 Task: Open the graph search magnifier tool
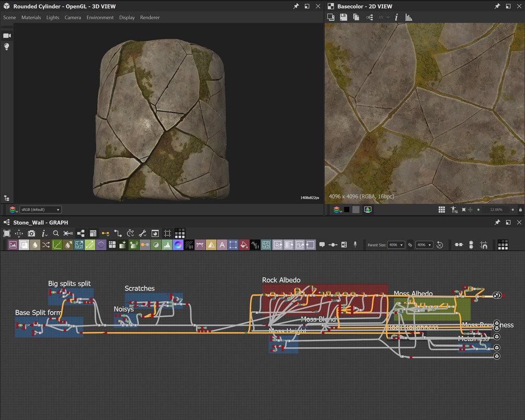(56, 233)
